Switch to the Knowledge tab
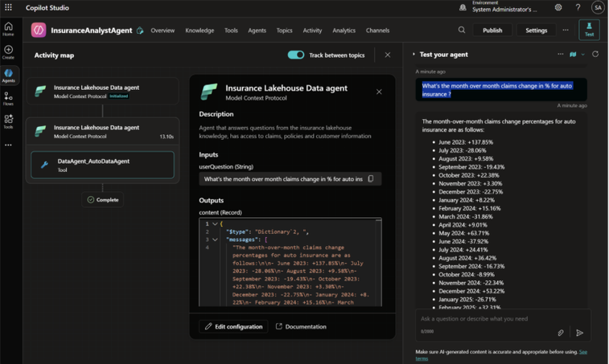 click(x=200, y=31)
